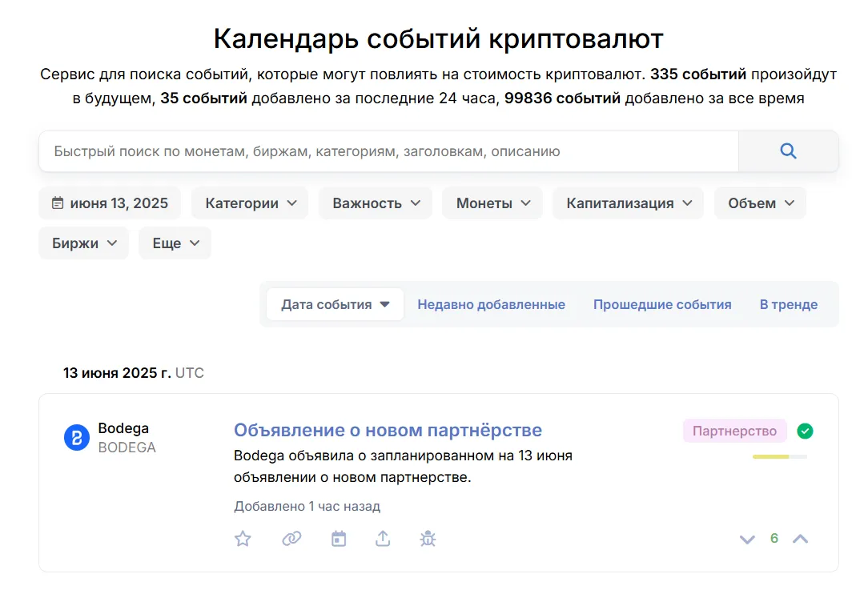Click the add-to-calendar icon under the event
Viewport: 868px width, 590px height.
coord(339,539)
